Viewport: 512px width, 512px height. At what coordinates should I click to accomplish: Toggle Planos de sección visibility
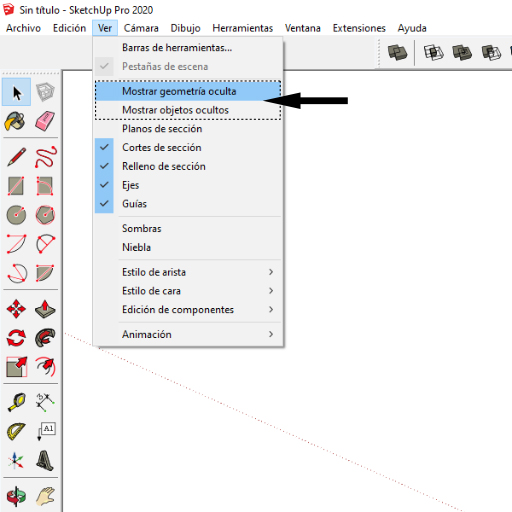point(188,129)
